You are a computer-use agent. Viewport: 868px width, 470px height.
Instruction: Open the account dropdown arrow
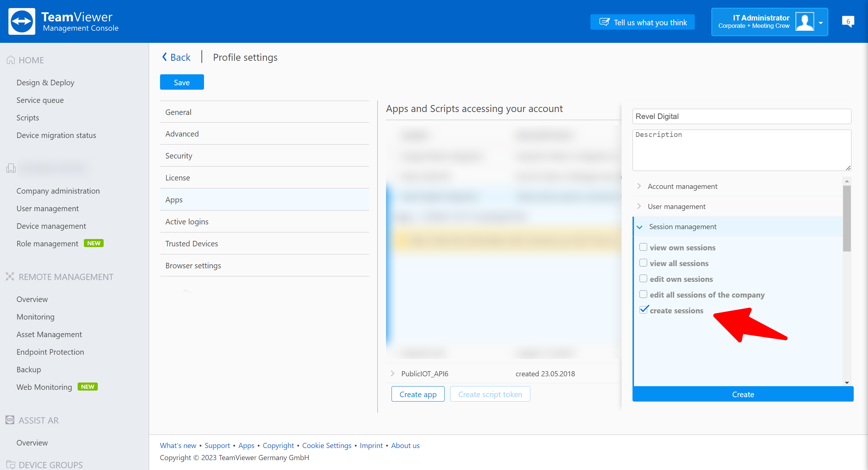821,23
